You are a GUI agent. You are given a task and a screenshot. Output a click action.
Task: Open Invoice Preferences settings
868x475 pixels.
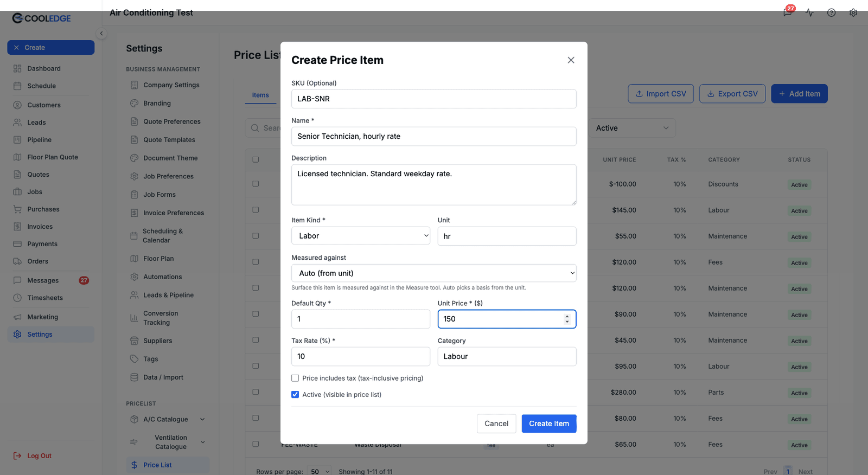pyautogui.click(x=174, y=213)
